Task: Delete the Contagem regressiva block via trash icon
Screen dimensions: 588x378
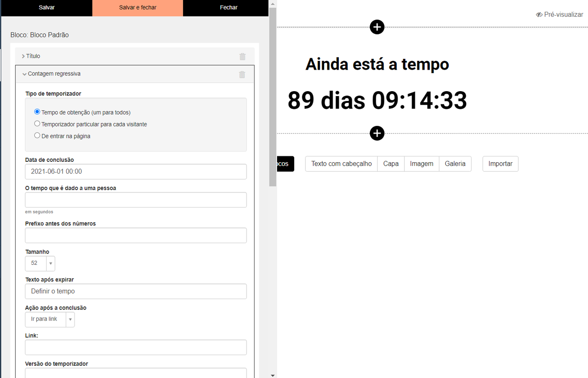Action: tap(242, 75)
